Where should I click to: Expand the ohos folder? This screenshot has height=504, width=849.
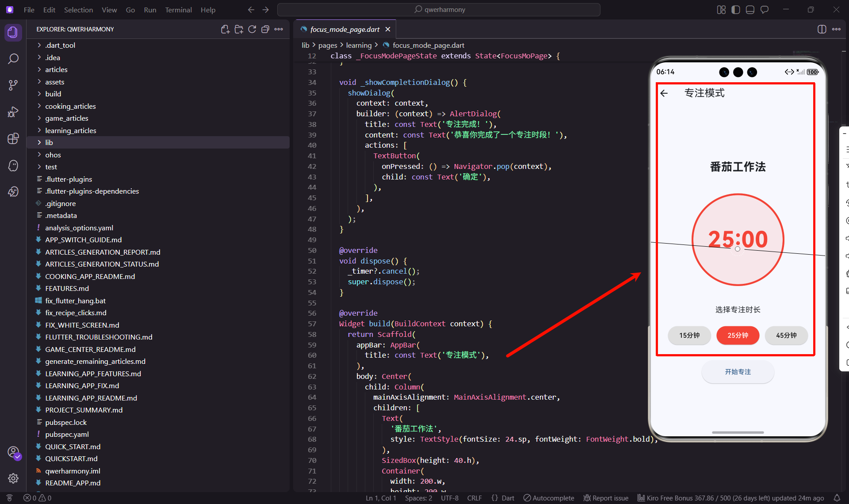(x=53, y=155)
